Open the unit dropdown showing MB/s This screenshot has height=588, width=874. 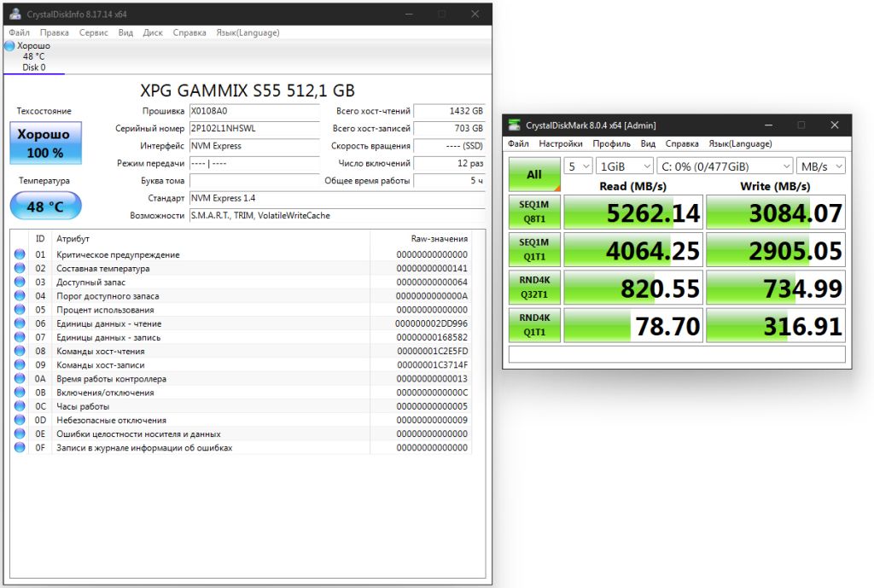[821, 166]
